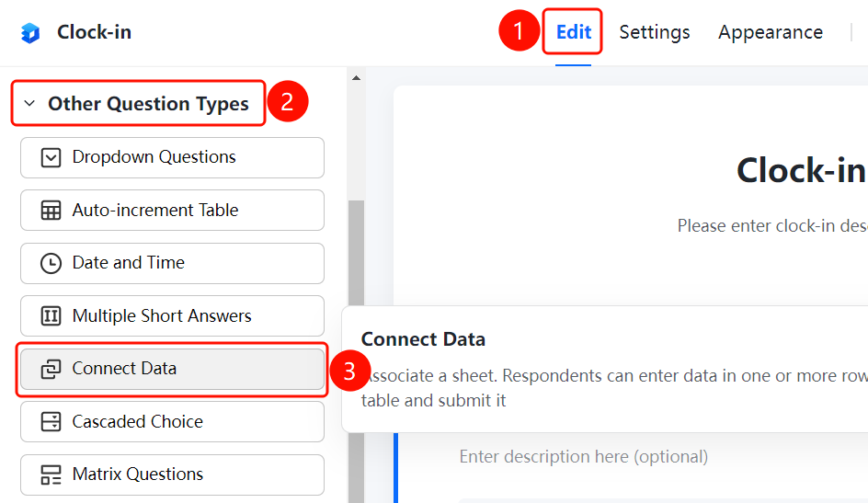
Task: Click the chevron beside Other Question Types
Action: pos(30,104)
